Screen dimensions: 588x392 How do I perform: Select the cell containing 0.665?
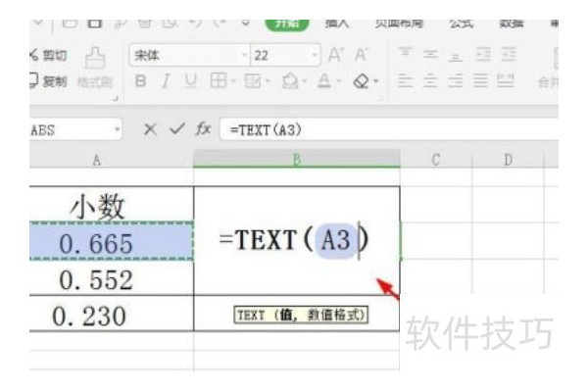point(112,240)
